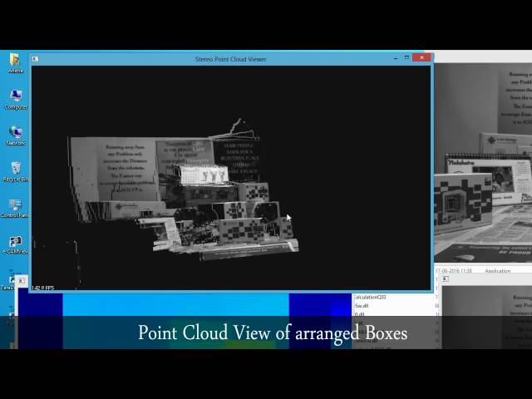The height and width of the screenshot is (399, 532).
Task: Click the 17-06-2016 11:38 date cell
Action: click(454, 271)
